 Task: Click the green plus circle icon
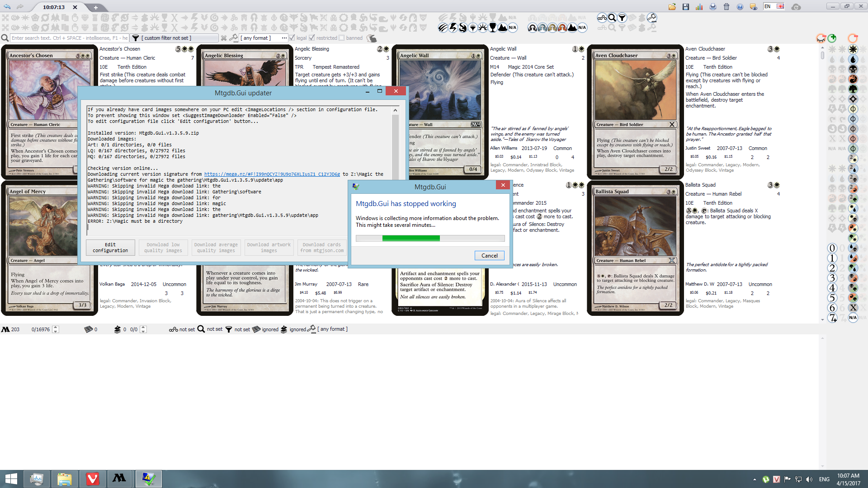pos(832,38)
